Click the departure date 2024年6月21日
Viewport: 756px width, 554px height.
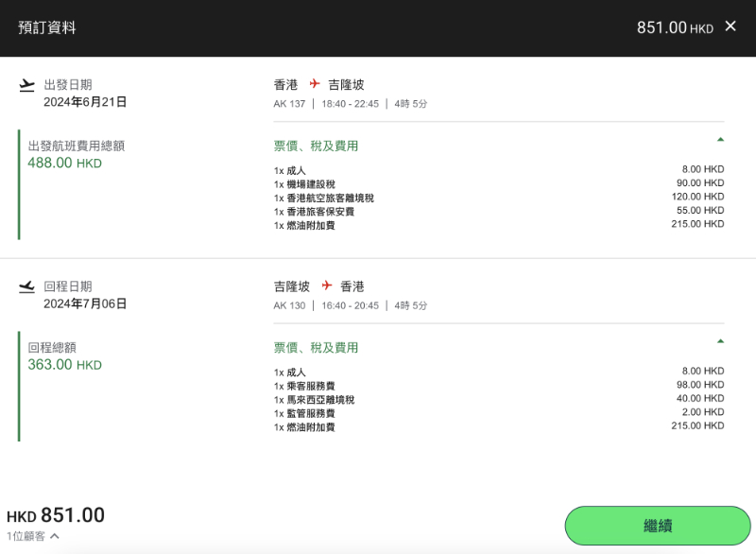(x=85, y=102)
